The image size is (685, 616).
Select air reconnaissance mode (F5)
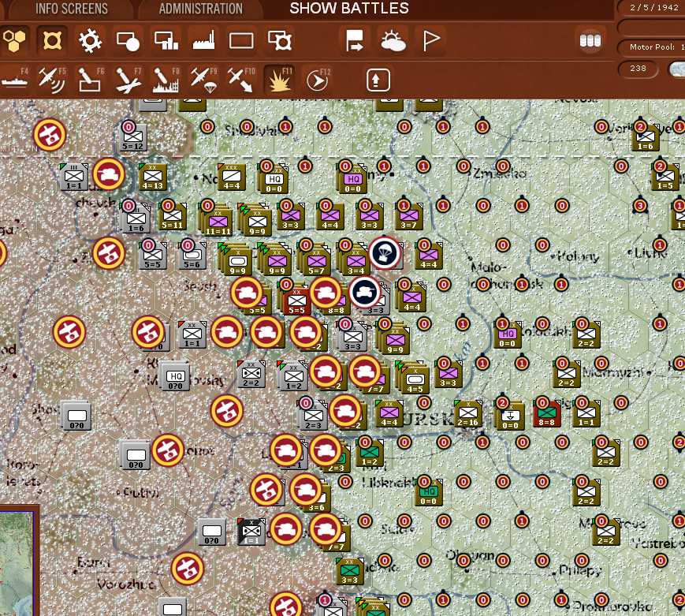click(x=50, y=79)
